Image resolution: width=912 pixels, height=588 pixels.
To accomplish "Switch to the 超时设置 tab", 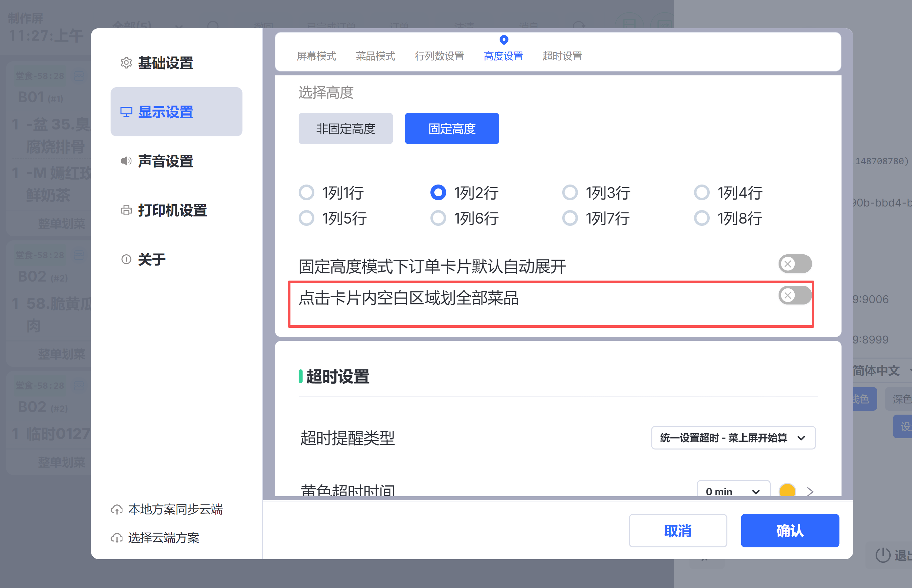I will [562, 56].
